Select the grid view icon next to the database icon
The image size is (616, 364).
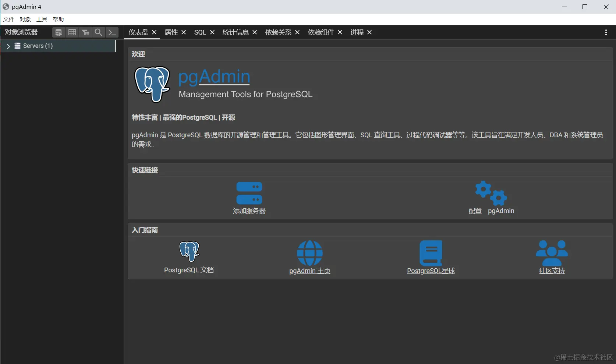coord(72,32)
